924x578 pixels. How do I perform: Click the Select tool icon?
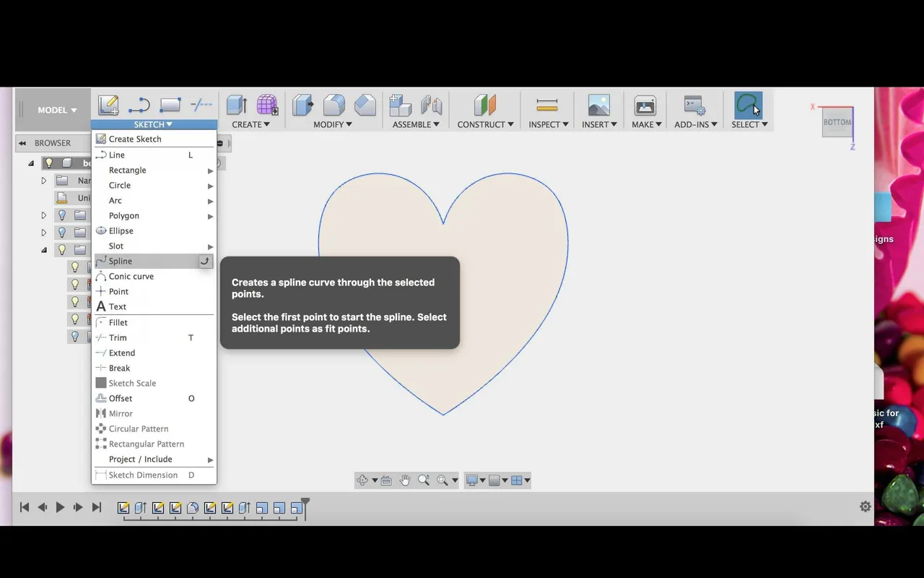pyautogui.click(x=748, y=105)
